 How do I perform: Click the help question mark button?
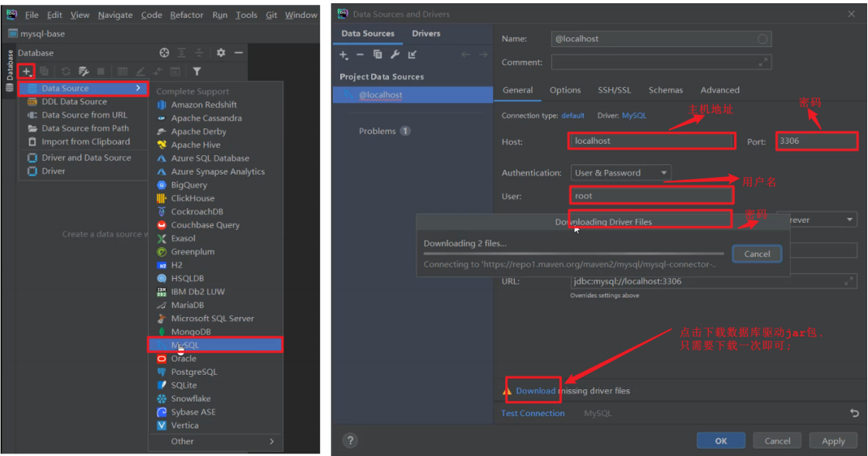click(x=350, y=441)
